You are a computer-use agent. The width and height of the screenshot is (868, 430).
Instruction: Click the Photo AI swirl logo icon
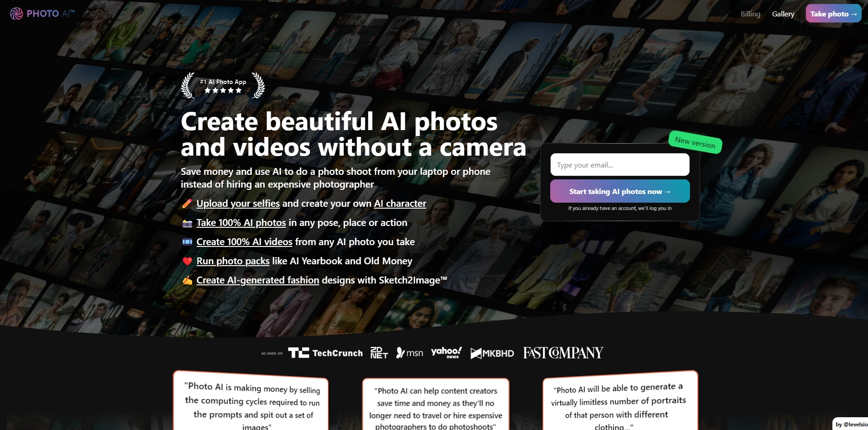click(x=16, y=14)
